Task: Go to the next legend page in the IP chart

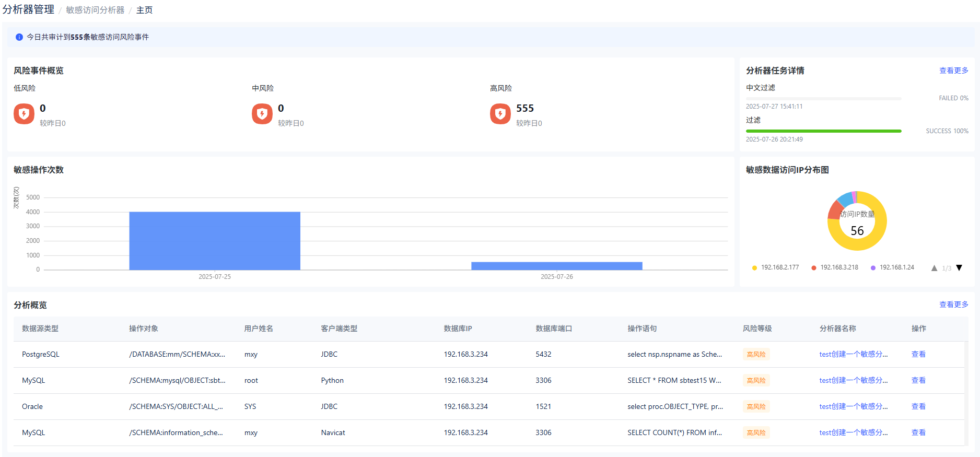Action: click(x=959, y=268)
